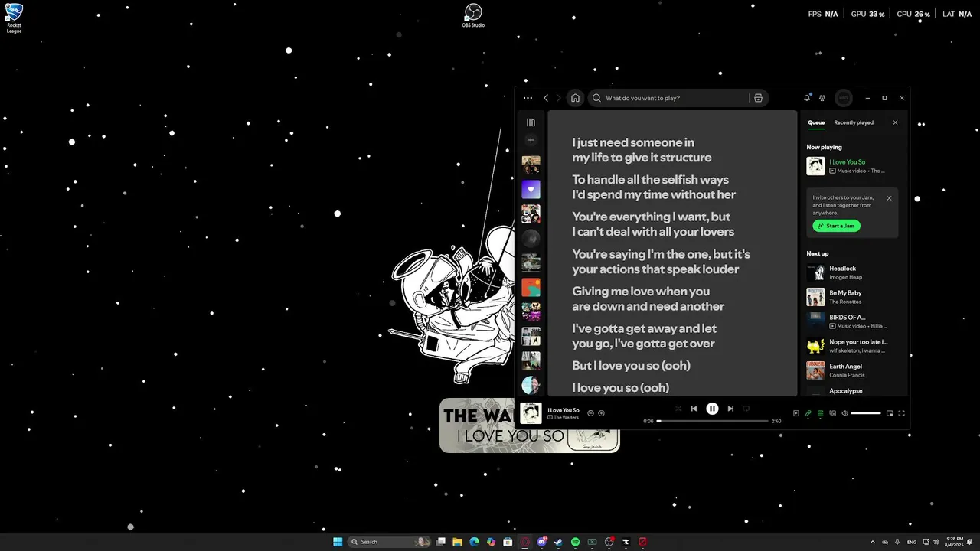
Task: Open Spotify Home
Action: pos(575,98)
